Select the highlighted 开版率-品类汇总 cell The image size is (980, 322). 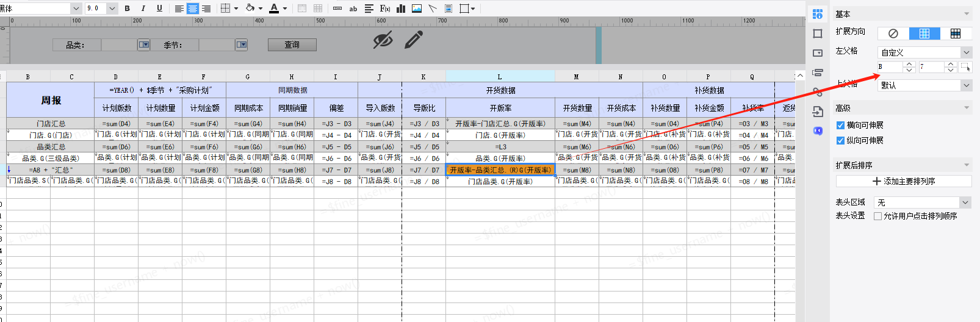[500, 170]
